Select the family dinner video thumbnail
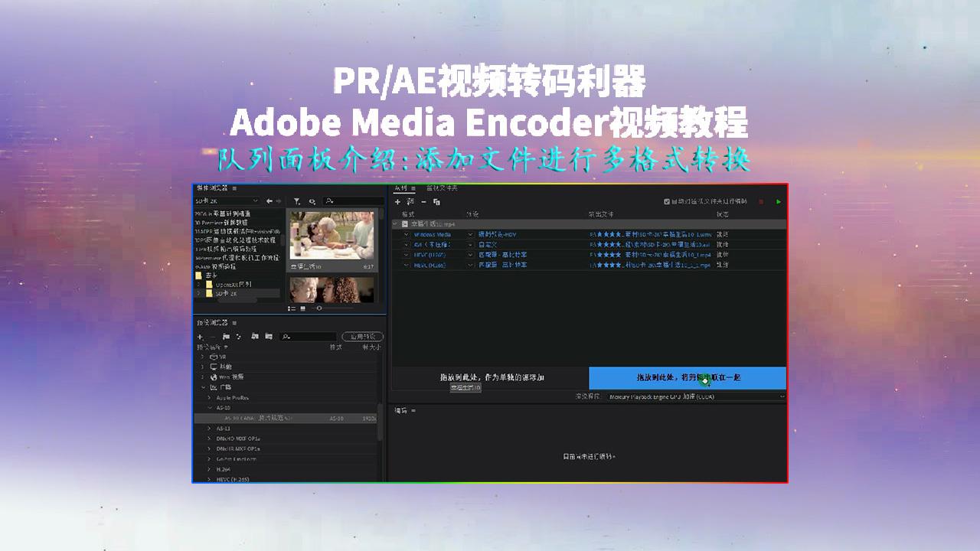This screenshot has width=980, height=551. [x=331, y=236]
